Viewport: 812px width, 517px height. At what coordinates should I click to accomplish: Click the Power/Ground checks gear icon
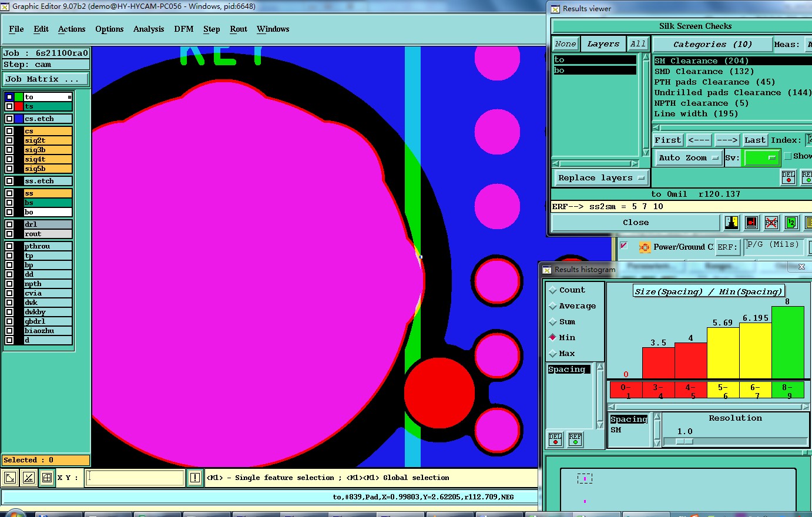(x=645, y=247)
